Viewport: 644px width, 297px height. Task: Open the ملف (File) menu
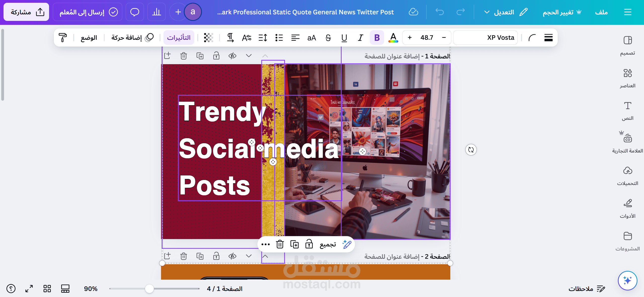601,12
